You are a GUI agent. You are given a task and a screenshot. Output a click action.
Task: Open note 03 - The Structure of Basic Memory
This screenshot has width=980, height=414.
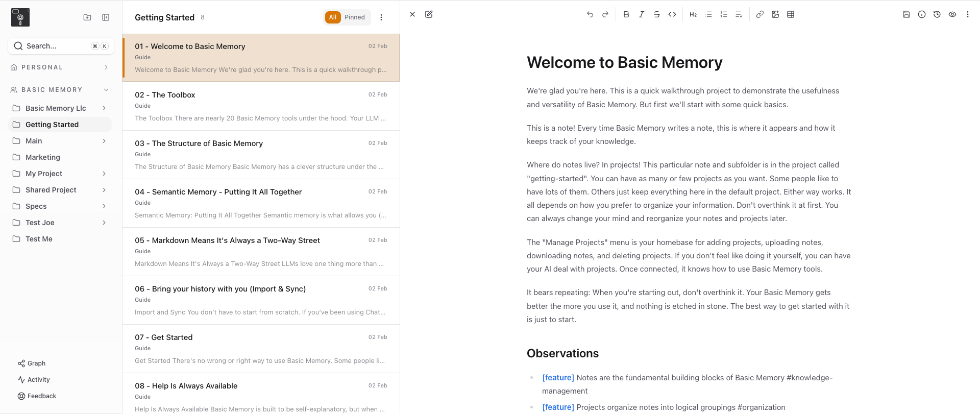coord(261,155)
